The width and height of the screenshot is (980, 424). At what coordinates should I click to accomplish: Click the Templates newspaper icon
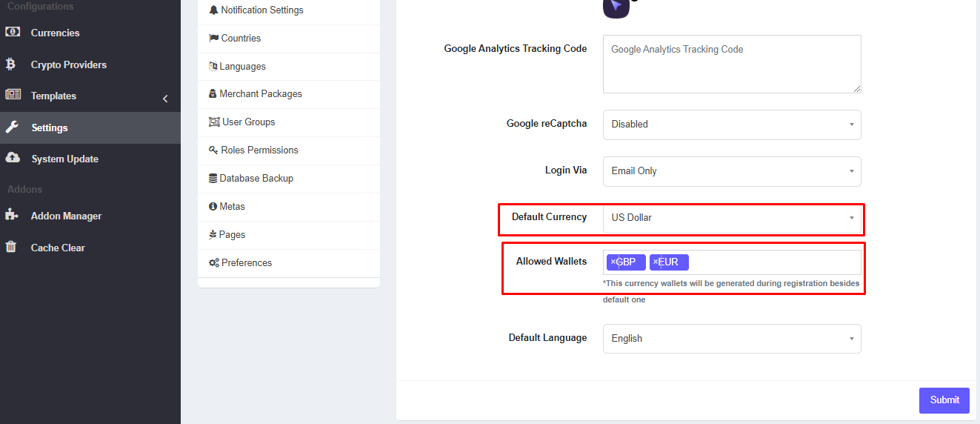click(13, 95)
